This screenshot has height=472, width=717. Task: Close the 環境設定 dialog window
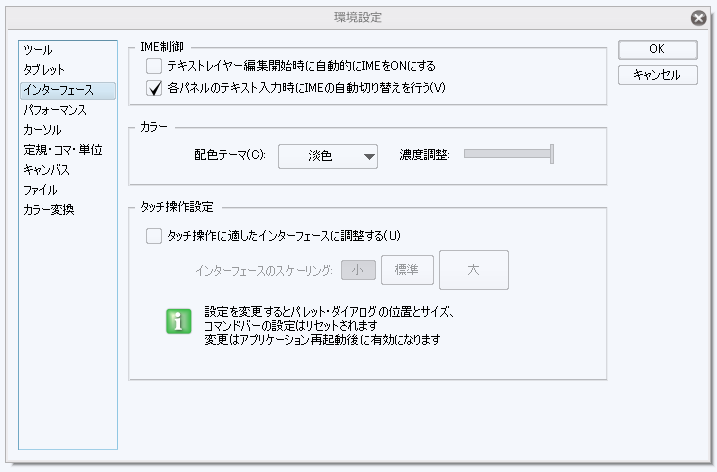coord(698,18)
